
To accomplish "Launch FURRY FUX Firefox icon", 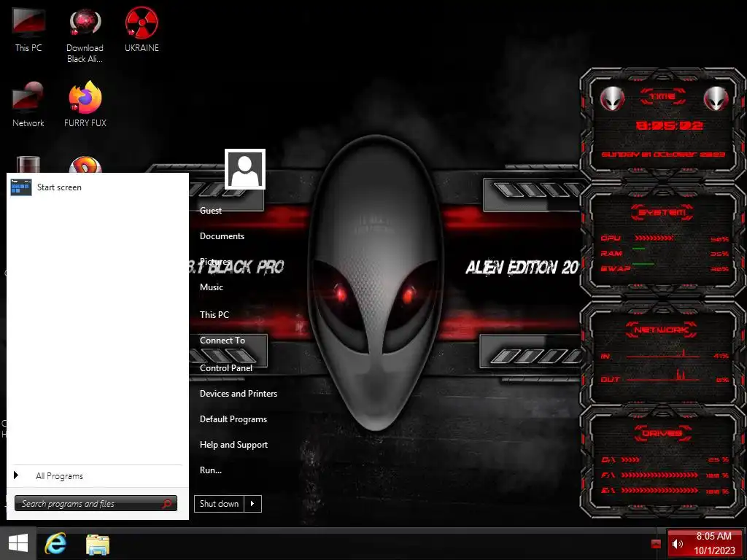I will pyautogui.click(x=85, y=105).
